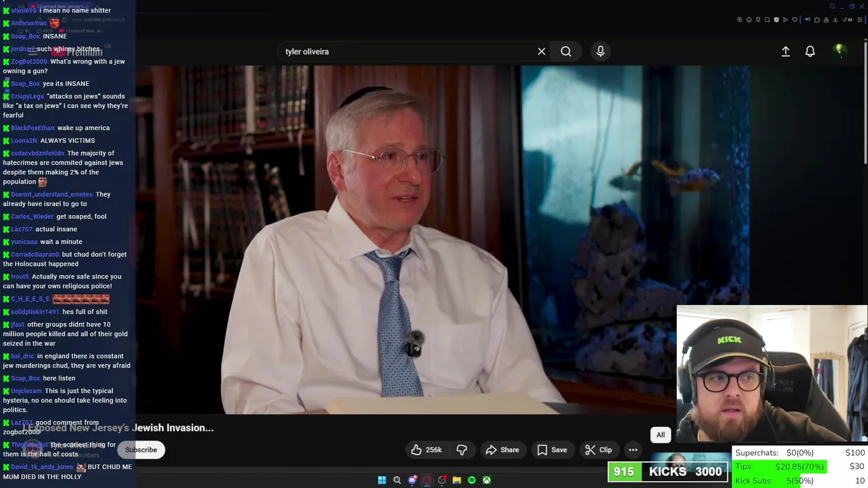Click bal_dric's chat username
Screen dimensions: 868x488
tap(22, 357)
